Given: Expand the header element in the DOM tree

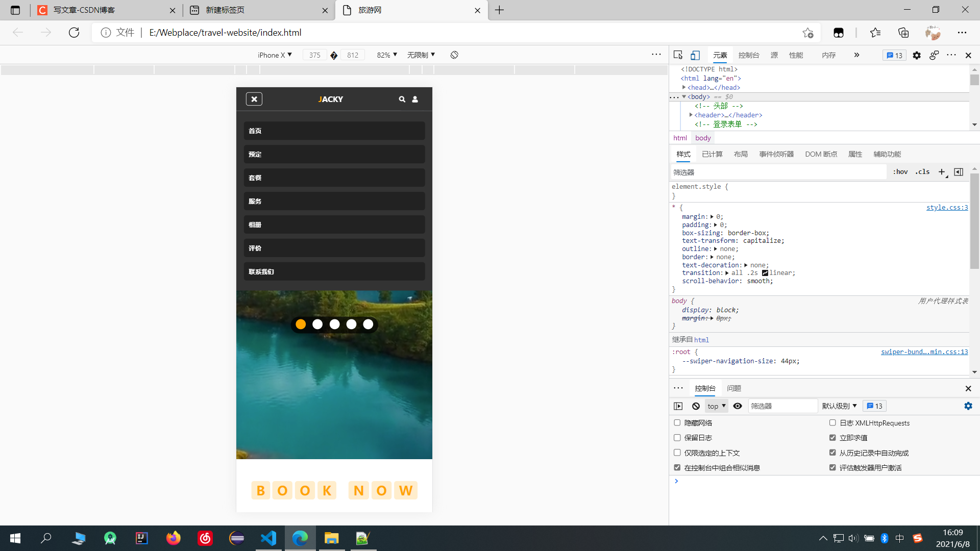Looking at the screenshot, I should click(691, 115).
